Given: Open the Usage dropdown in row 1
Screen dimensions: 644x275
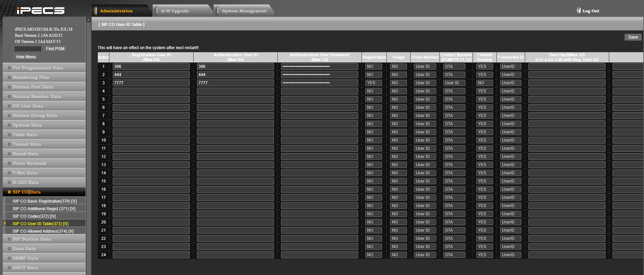Looking at the screenshot, I should point(398,67).
